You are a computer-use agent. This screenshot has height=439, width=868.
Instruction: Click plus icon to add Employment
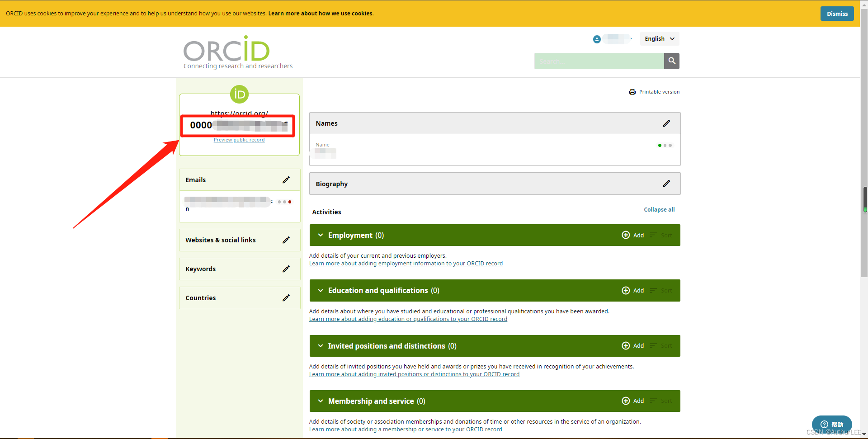626,235
